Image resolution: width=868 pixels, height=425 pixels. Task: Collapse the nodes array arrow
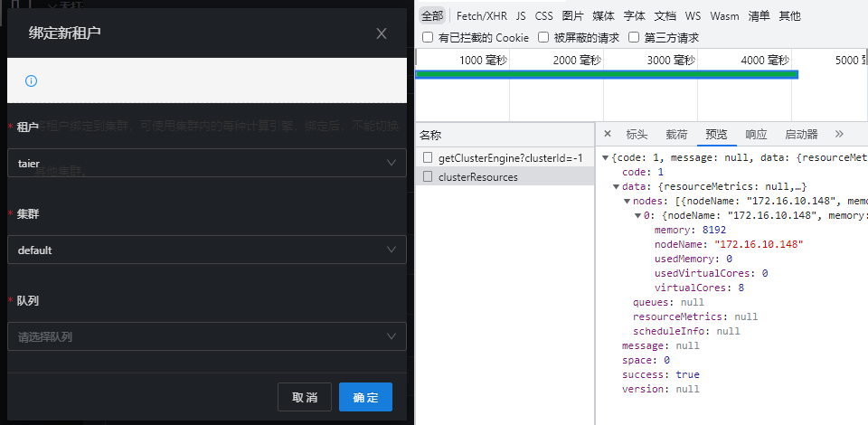[x=627, y=202]
